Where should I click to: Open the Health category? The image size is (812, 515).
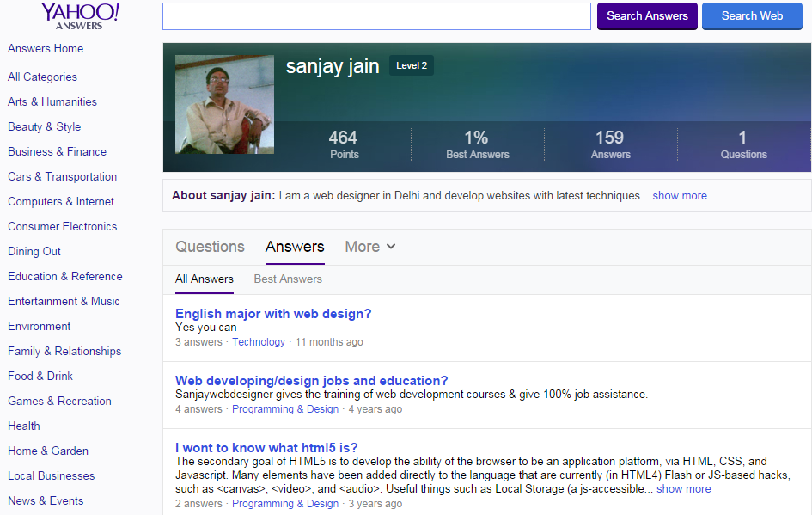click(x=24, y=426)
